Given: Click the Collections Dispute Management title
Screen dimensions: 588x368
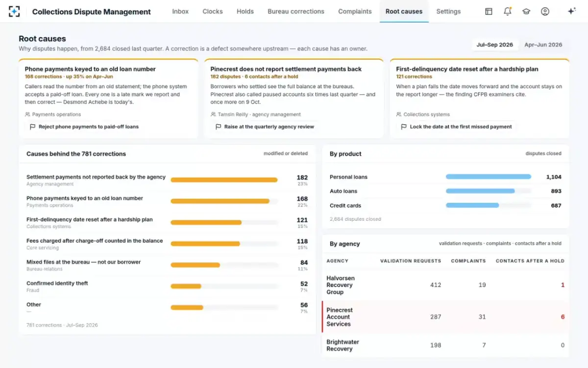Looking at the screenshot, I should (92, 12).
